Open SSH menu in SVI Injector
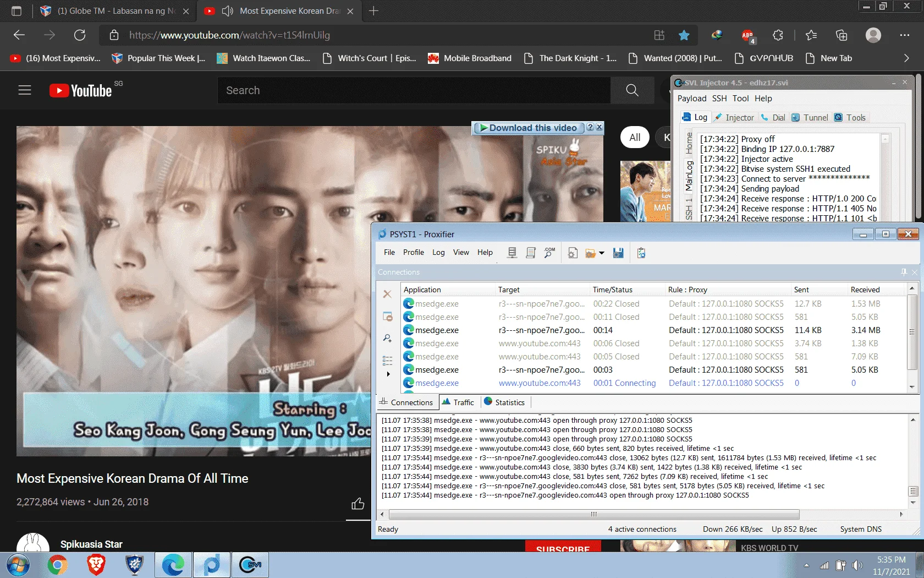The width and height of the screenshot is (924, 578). 719,99
